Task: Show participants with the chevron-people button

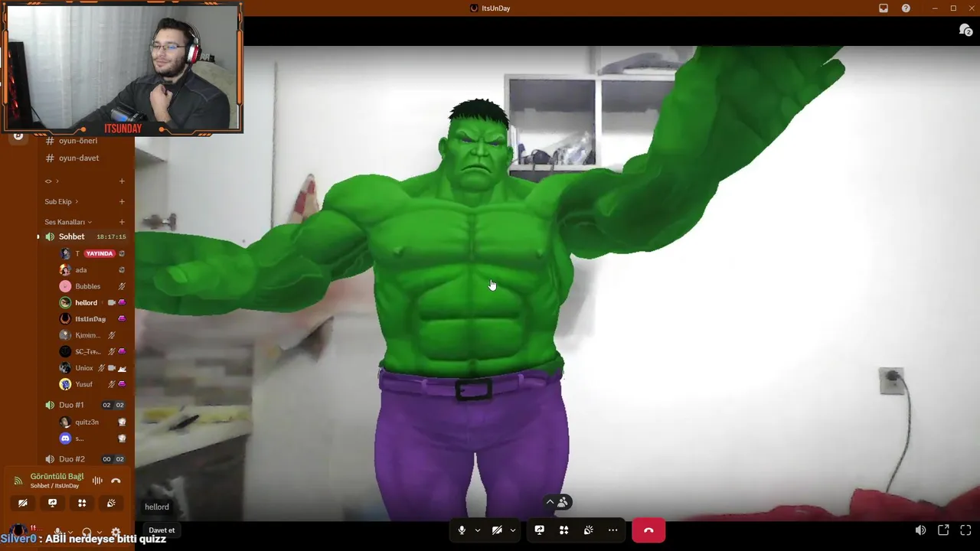Action: (557, 502)
